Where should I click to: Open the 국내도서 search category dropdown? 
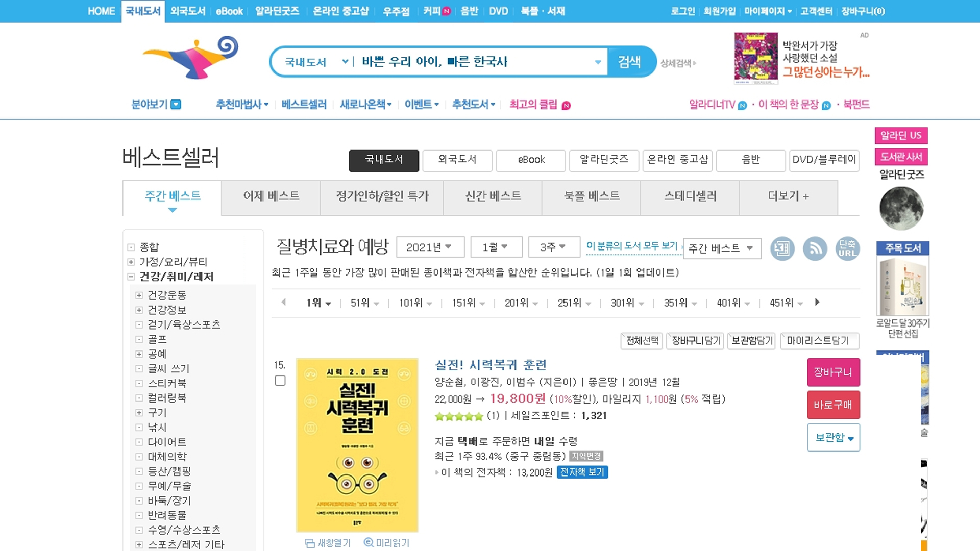(315, 62)
